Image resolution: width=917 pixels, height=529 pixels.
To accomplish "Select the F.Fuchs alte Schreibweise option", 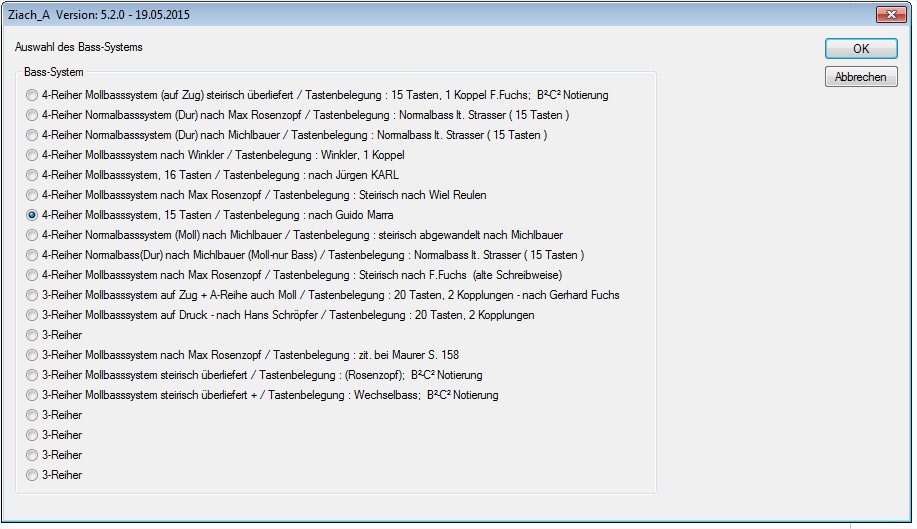I will tap(33, 275).
